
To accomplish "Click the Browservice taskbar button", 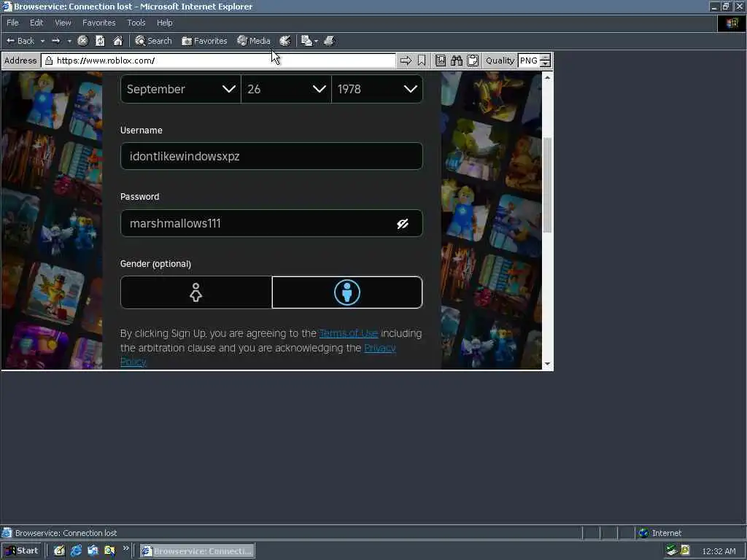I will [197, 551].
